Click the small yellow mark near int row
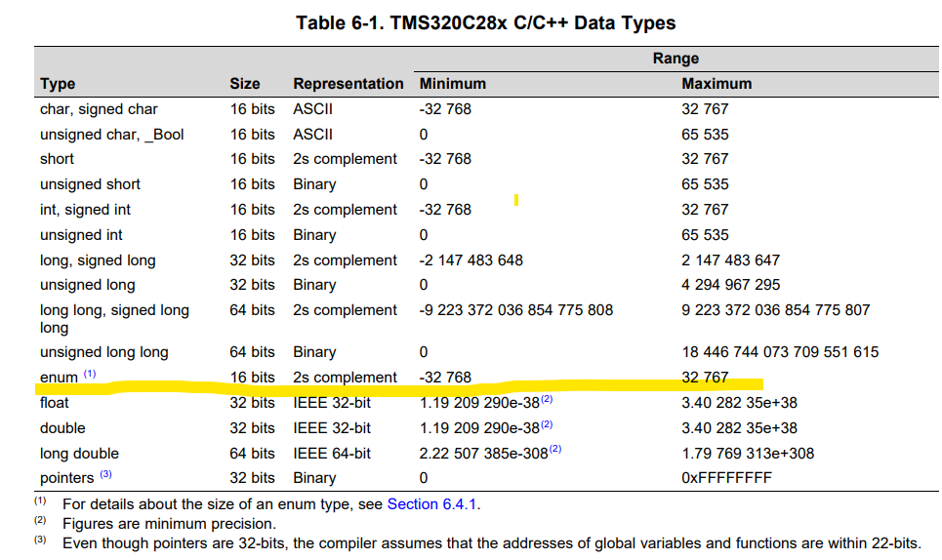 coord(516,200)
